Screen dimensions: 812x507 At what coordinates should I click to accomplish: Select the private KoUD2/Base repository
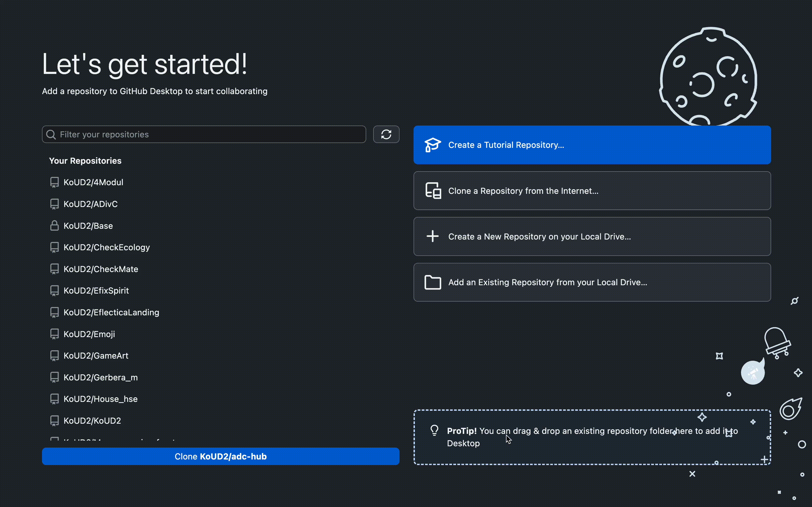pos(221,226)
